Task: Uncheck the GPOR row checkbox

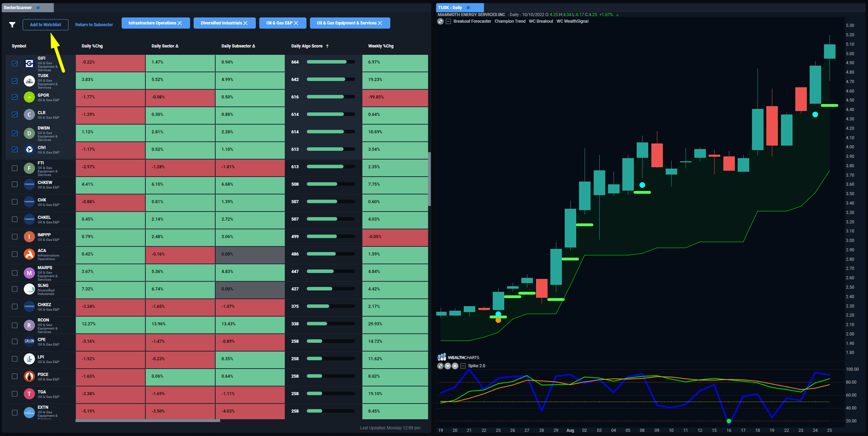Action: tap(15, 97)
